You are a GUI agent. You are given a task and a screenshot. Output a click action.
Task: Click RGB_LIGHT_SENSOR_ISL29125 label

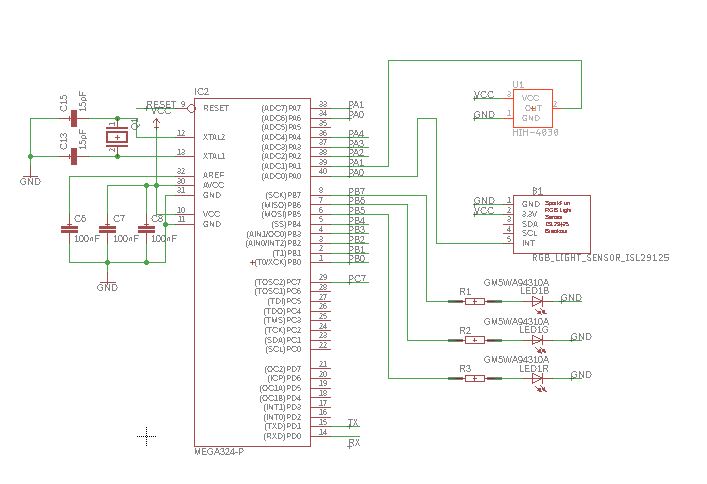(x=601, y=258)
